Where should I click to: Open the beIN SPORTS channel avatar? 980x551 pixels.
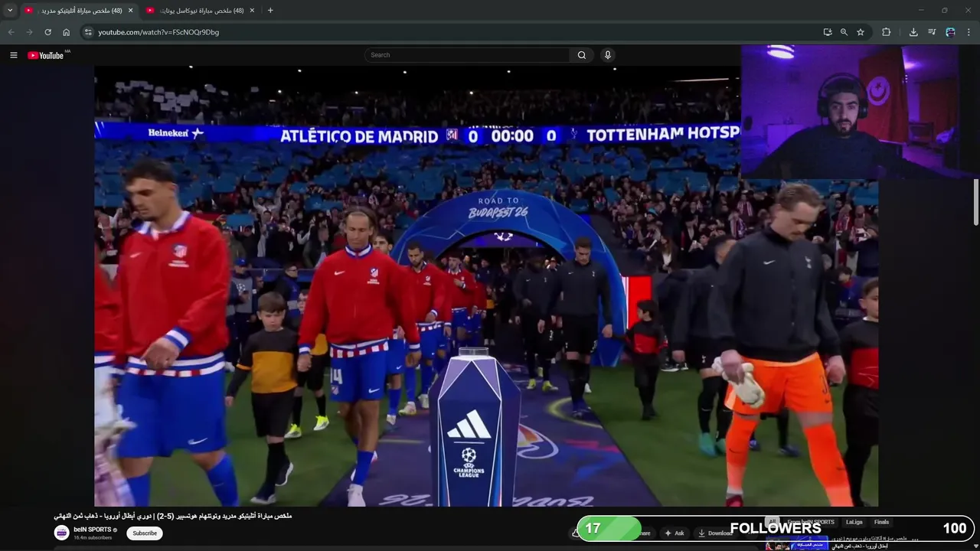[x=61, y=533]
